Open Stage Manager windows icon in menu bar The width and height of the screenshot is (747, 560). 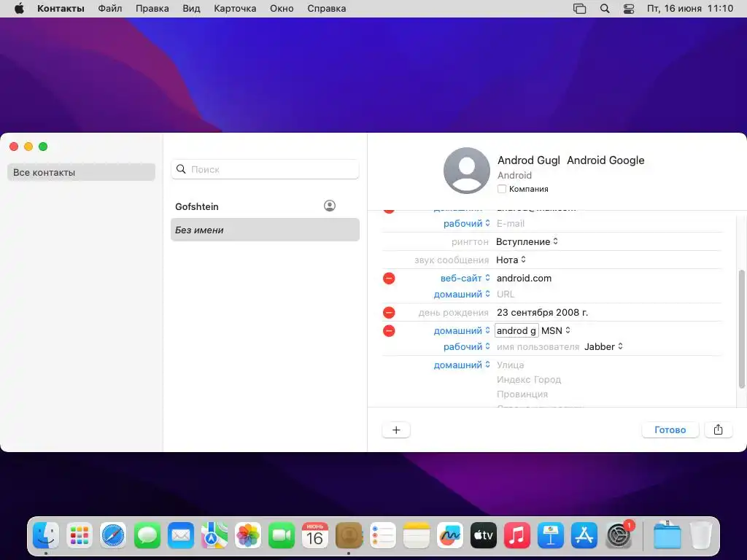click(x=580, y=9)
